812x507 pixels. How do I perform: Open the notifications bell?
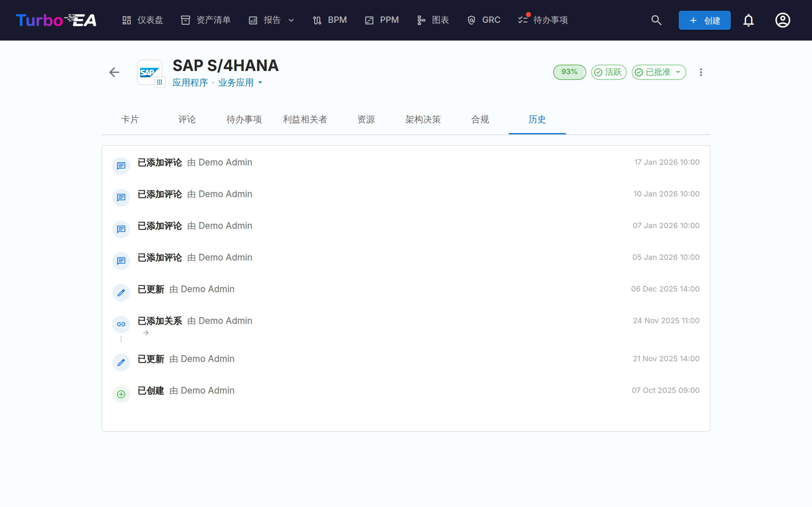pyautogui.click(x=748, y=20)
